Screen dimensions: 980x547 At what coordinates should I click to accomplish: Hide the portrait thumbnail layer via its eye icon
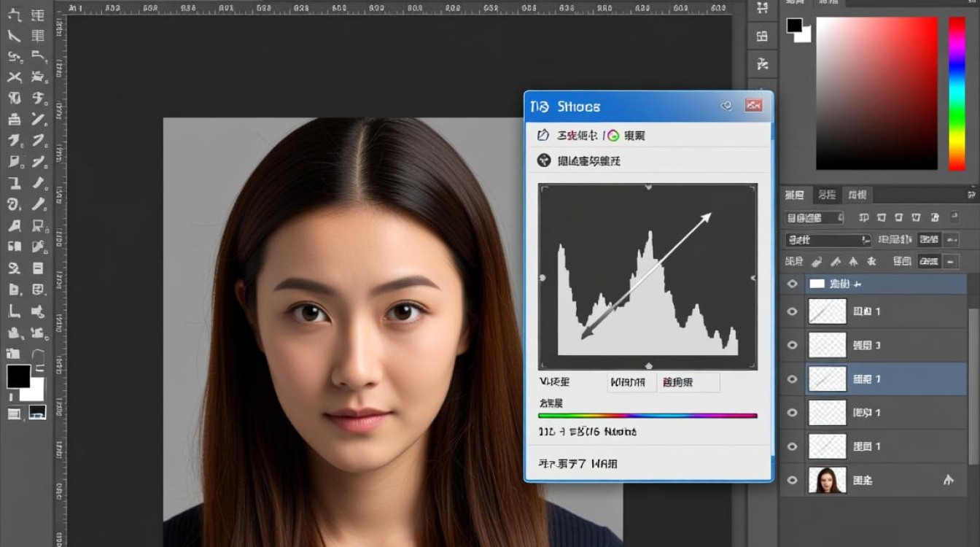tap(792, 480)
